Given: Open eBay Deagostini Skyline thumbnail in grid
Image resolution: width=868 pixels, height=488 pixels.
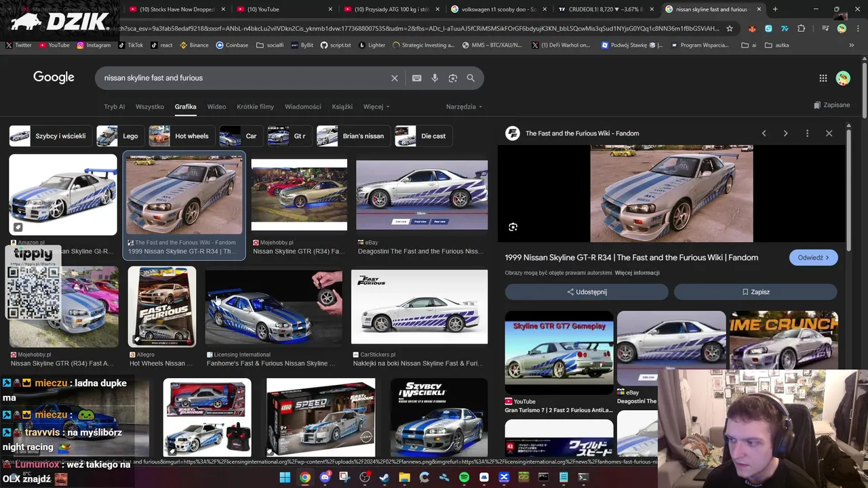Looking at the screenshot, I should pos(422,195).
